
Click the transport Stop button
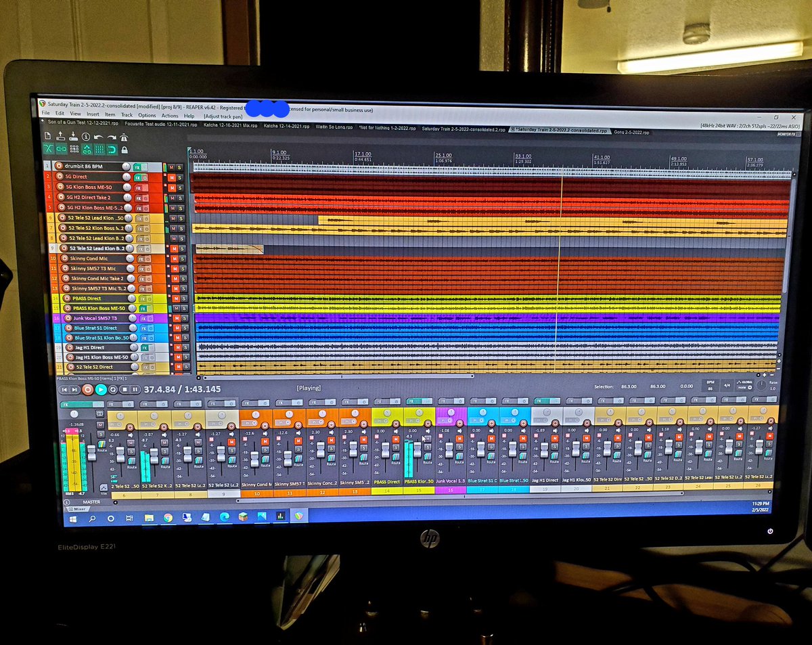point(125,390)
